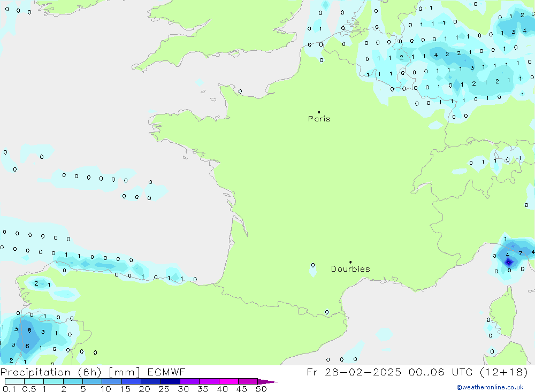Click the 0.1–0.5 mm legend color block
The image size is (535, 392).
tap(14, 381)
